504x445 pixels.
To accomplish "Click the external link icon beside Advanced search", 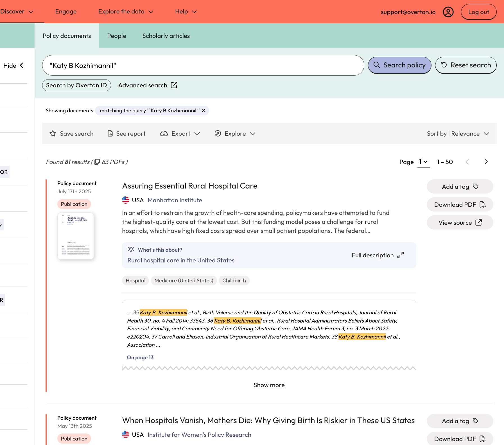I will (x=174, y=85).
